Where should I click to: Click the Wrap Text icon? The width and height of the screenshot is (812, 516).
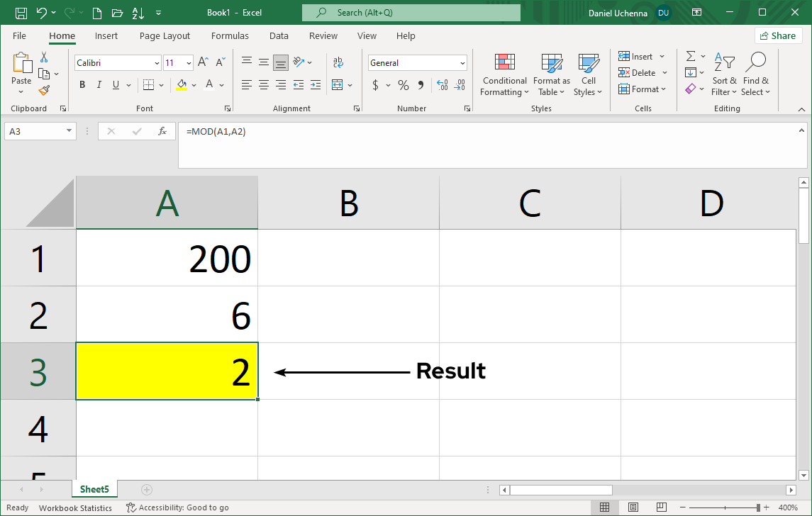click(x=338, y=62)
